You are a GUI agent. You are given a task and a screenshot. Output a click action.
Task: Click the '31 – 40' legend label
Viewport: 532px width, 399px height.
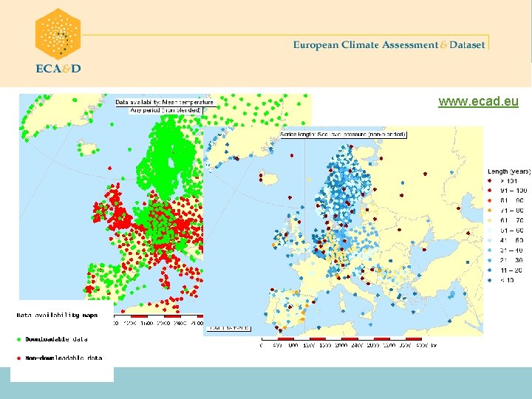pos(511,250)
